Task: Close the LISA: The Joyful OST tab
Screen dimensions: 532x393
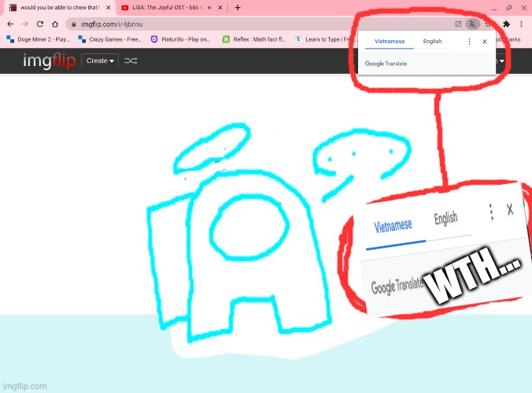Action: (x=220, y=7)
